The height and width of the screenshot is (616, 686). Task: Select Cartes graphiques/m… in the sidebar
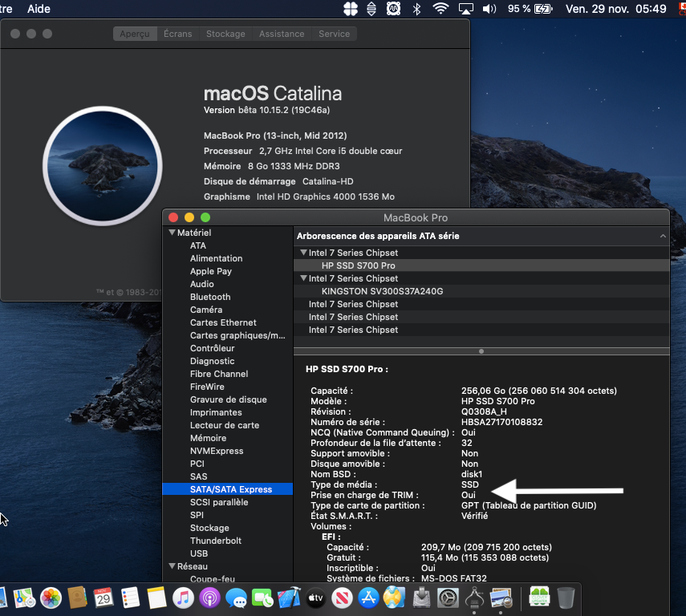237,335
